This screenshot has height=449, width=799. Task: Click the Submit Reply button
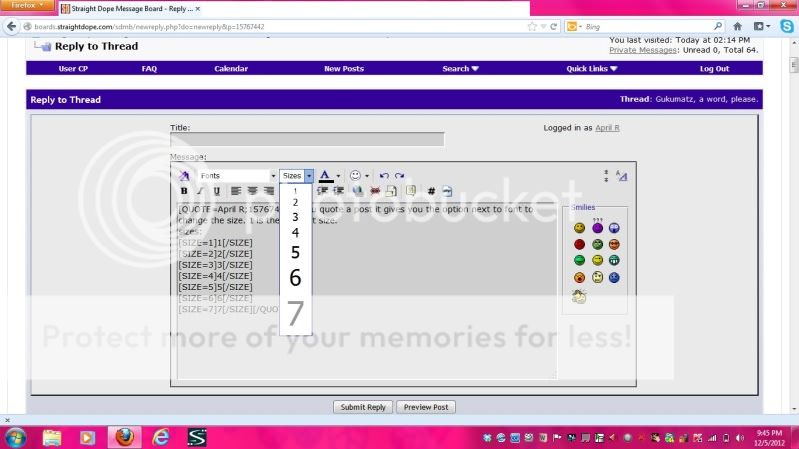362,407
